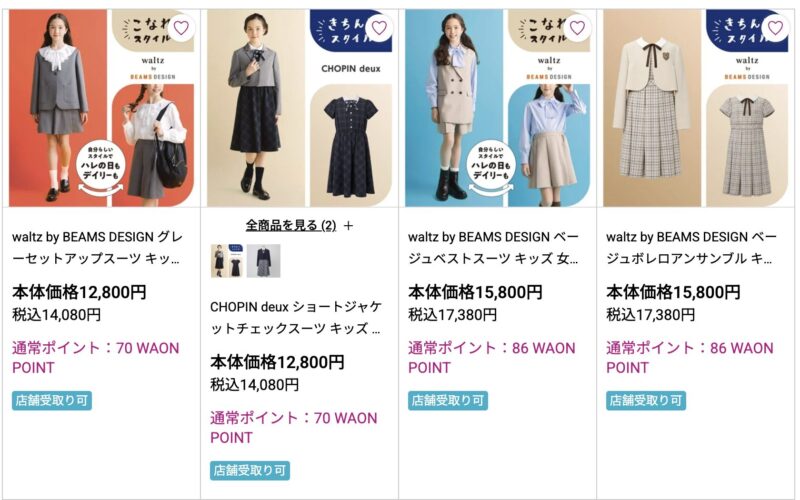Click 店舗受取り可 badge under gray setup suit
800x500 pixels.
(x=52, y=401)
